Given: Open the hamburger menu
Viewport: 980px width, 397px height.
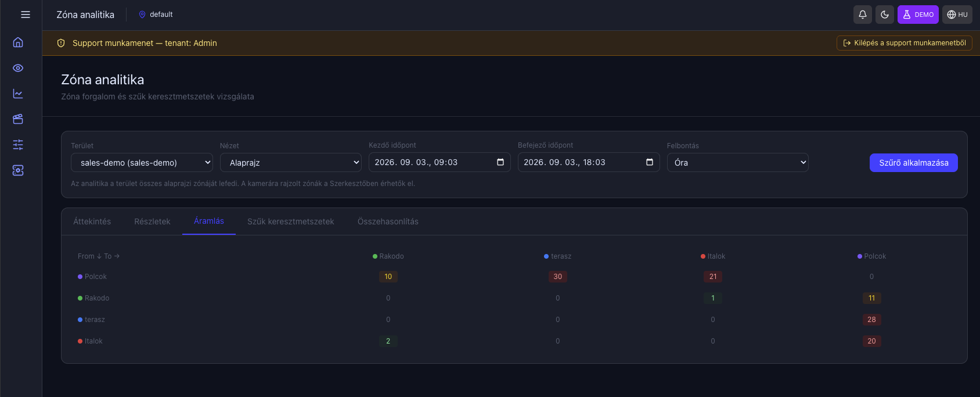Looking at the screenshot, I should coord(26,15).
